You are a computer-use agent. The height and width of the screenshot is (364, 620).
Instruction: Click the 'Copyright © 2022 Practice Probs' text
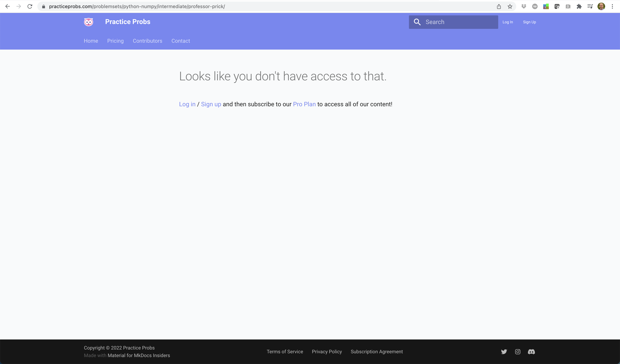tap(119, 348)
